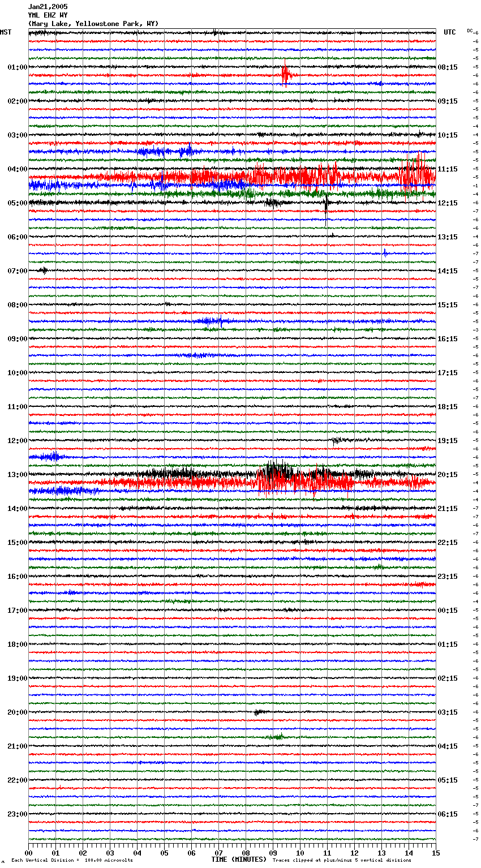Select the 02:00 MST time label
481x868 pixels.
pos(18,101)
